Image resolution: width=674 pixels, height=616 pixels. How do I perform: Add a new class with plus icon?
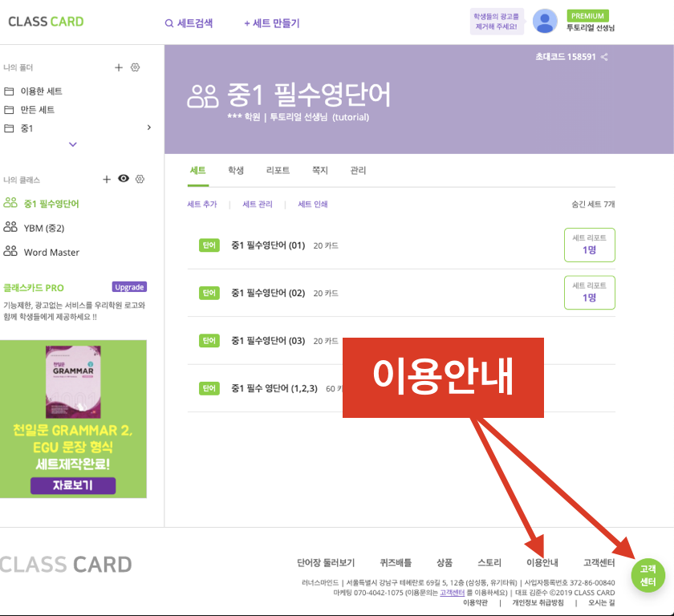click(x=107, y=179)
